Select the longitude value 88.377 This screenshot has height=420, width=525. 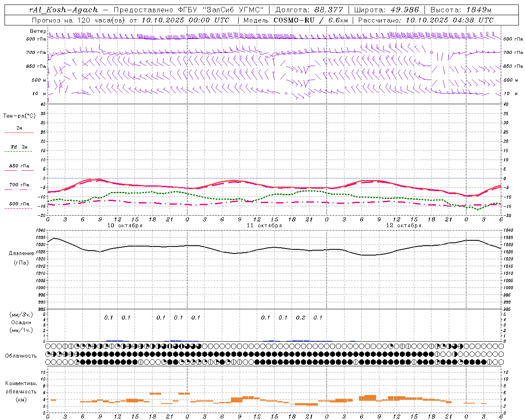[x=329, y=10]
